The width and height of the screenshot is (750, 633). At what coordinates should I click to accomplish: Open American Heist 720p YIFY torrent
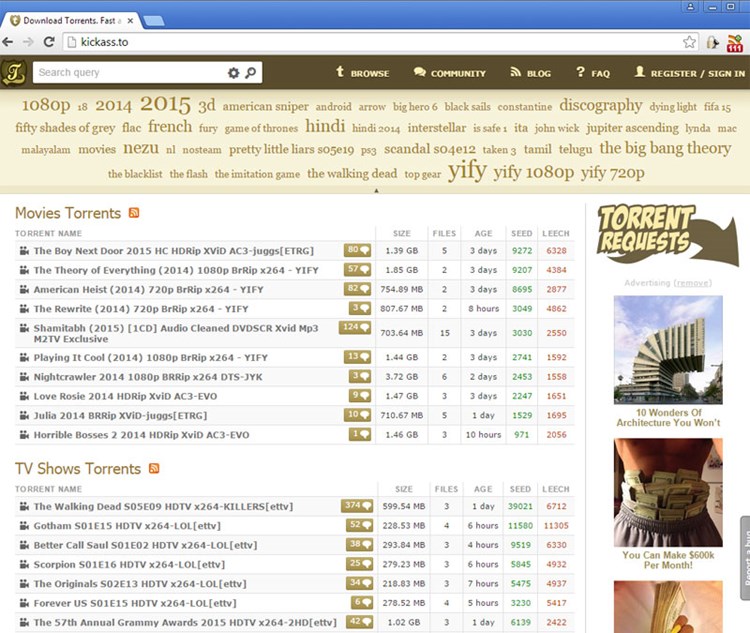click(x=148, y=289)
